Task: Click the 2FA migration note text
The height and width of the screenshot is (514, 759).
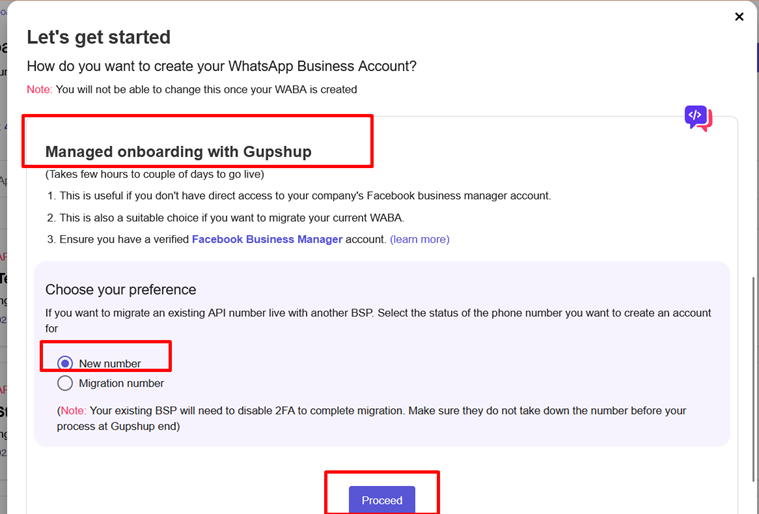Action: coord(371,418)
